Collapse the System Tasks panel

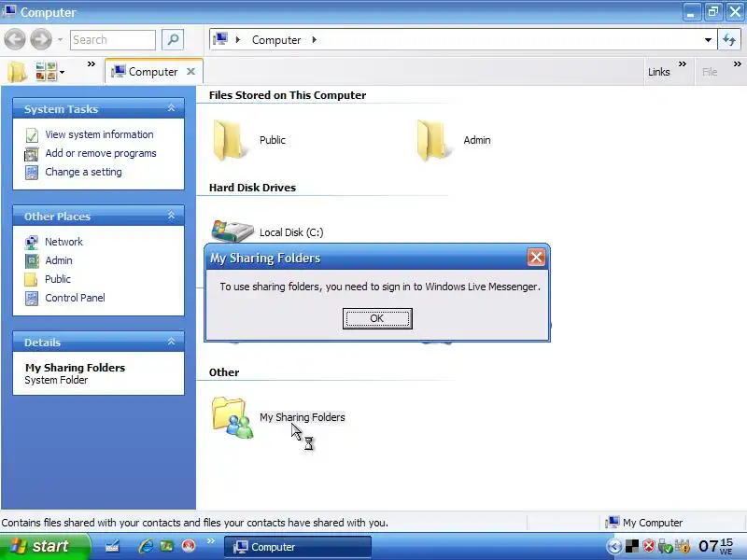coord(171,108)
